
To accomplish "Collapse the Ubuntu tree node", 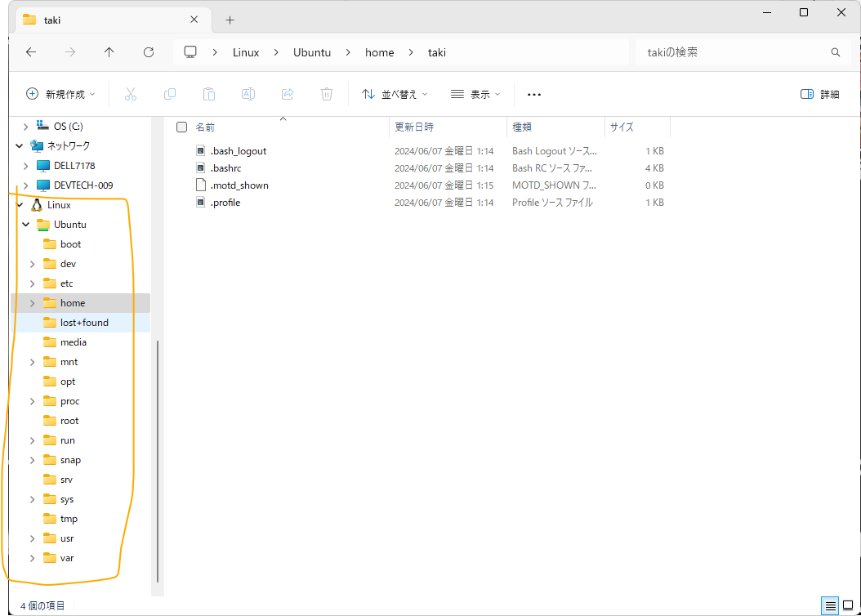I will [26, 225].
